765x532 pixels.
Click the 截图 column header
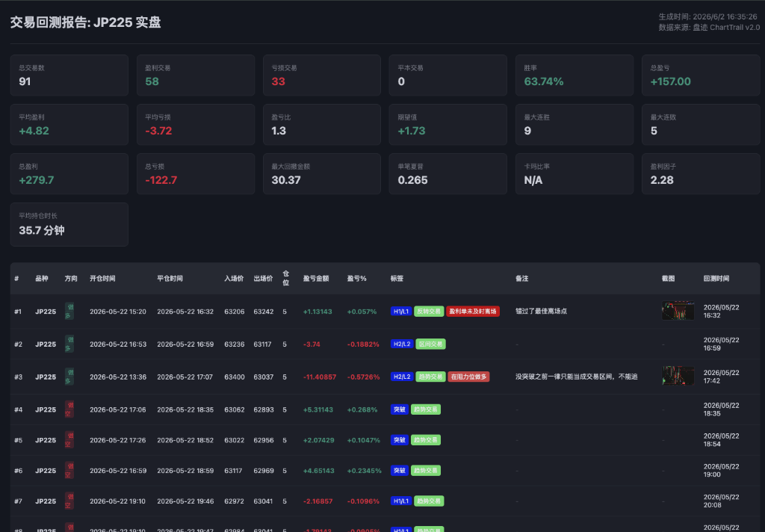(x=668, y=279)
